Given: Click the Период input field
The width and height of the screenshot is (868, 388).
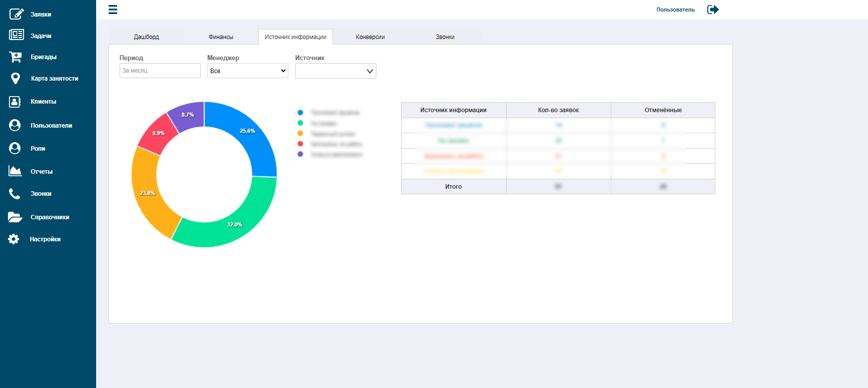Looking at the screenshot, I should [x=160, y=71].
